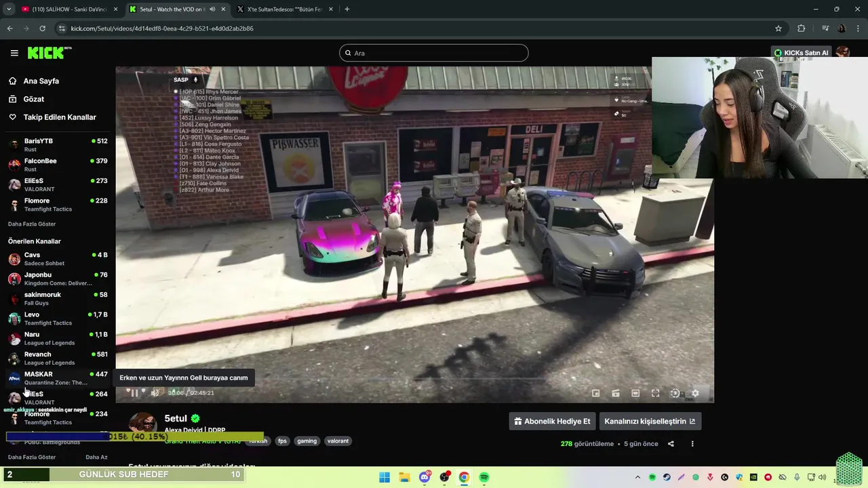Open the Chrome extensions puzzle icon

coord(802,28)
